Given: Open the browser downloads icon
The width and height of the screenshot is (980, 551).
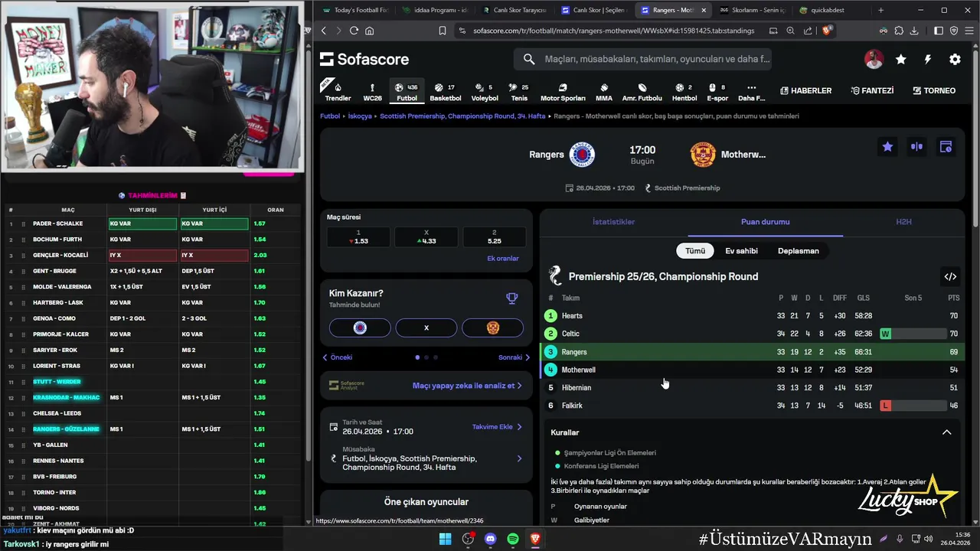Looking at the screenshot, I should [x=915, y=31].
